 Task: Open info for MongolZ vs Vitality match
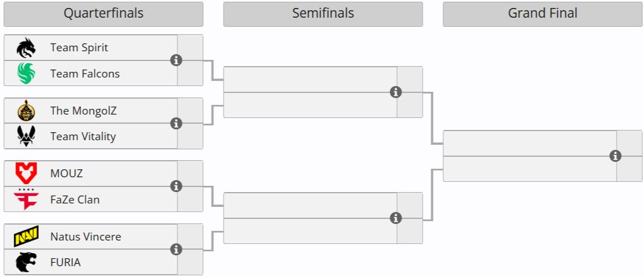point(176,123)
